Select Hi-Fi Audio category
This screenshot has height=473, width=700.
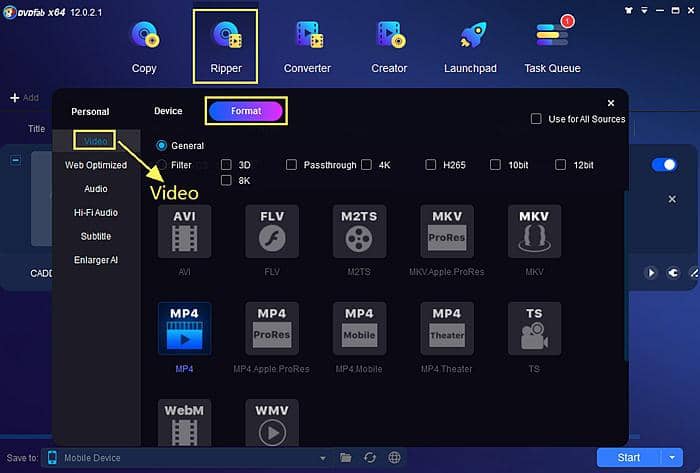(x=96, y=212)
